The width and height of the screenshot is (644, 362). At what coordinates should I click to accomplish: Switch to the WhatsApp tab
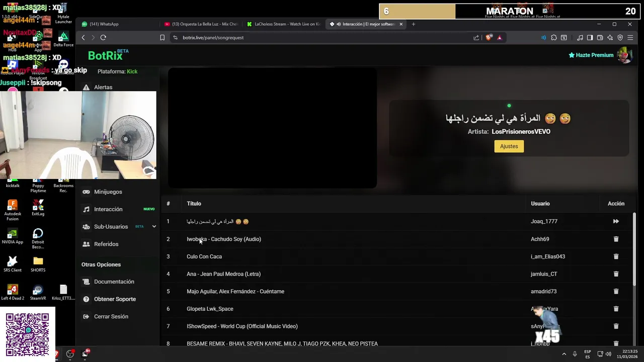118,24
